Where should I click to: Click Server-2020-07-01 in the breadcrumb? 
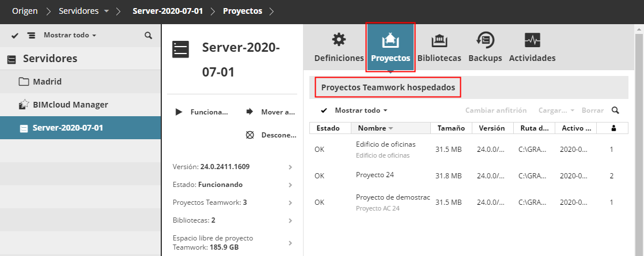(168, 11)
